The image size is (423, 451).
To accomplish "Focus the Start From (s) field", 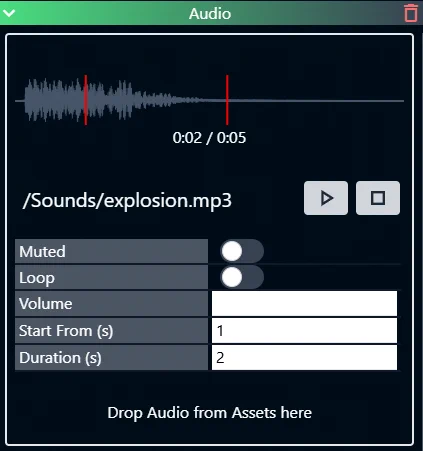I will point(304,331).
